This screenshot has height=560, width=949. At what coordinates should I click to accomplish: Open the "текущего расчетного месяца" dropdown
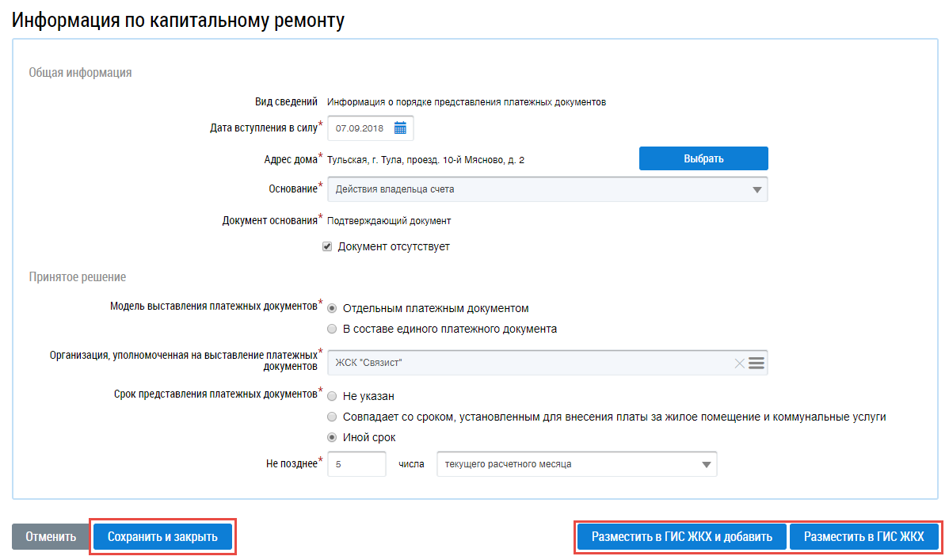(576, 464)
